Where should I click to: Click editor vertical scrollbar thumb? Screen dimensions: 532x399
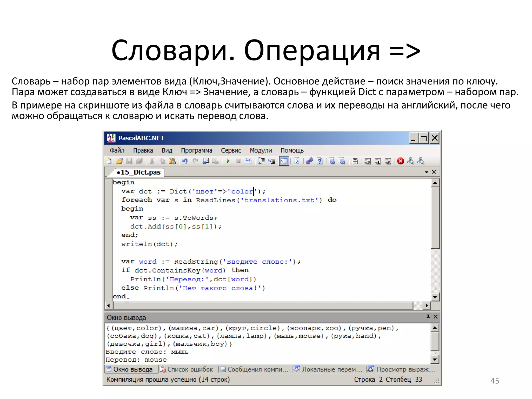435,218
